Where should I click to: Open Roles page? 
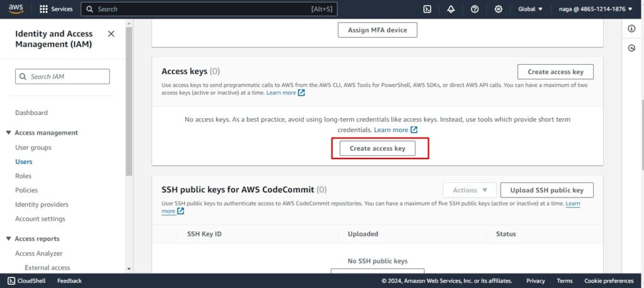(23, 176)
